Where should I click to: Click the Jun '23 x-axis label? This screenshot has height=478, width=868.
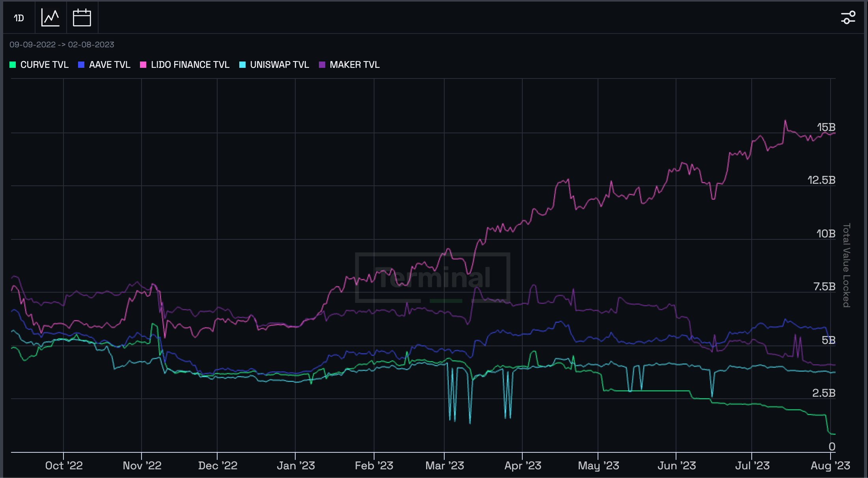pyautogui.click(x=676, y=466)
